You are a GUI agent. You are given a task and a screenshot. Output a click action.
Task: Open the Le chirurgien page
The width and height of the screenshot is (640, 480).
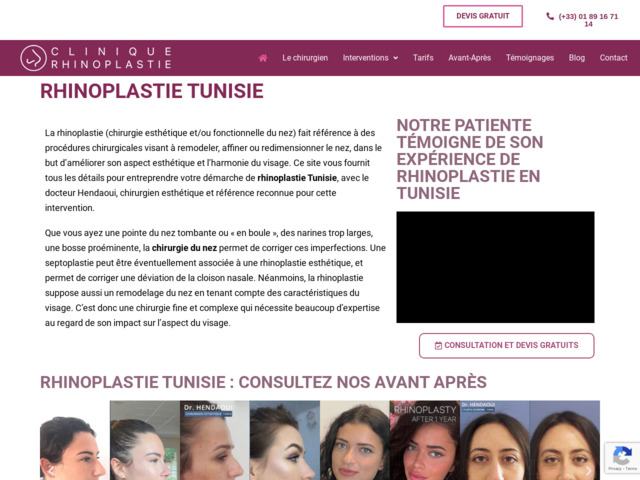[x=305, y=58]
